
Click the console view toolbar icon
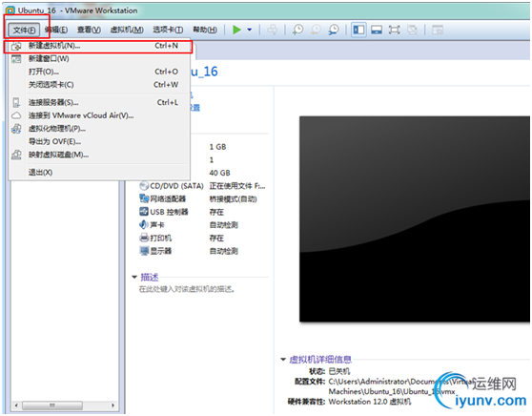coord(438,30)
